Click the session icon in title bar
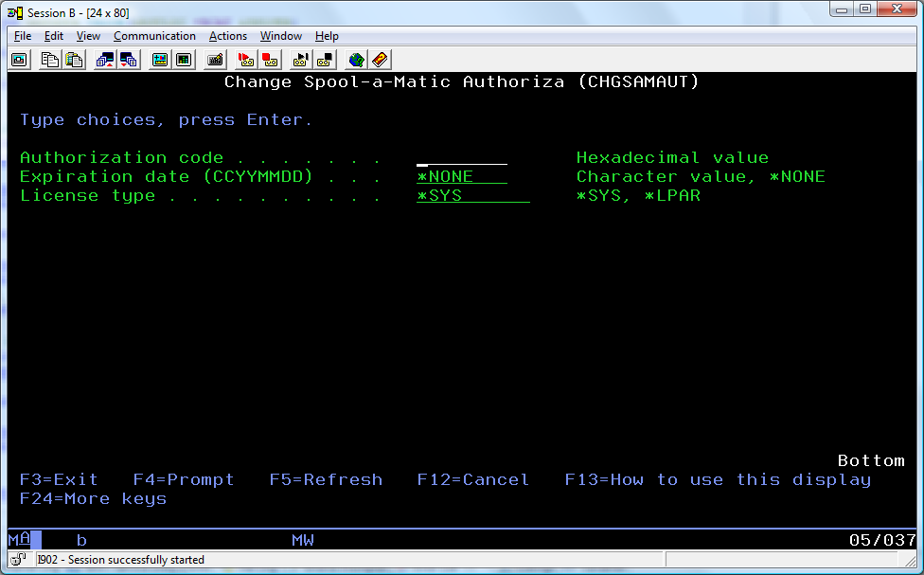The height and width of the screenshot is (575, 924). 15,12
